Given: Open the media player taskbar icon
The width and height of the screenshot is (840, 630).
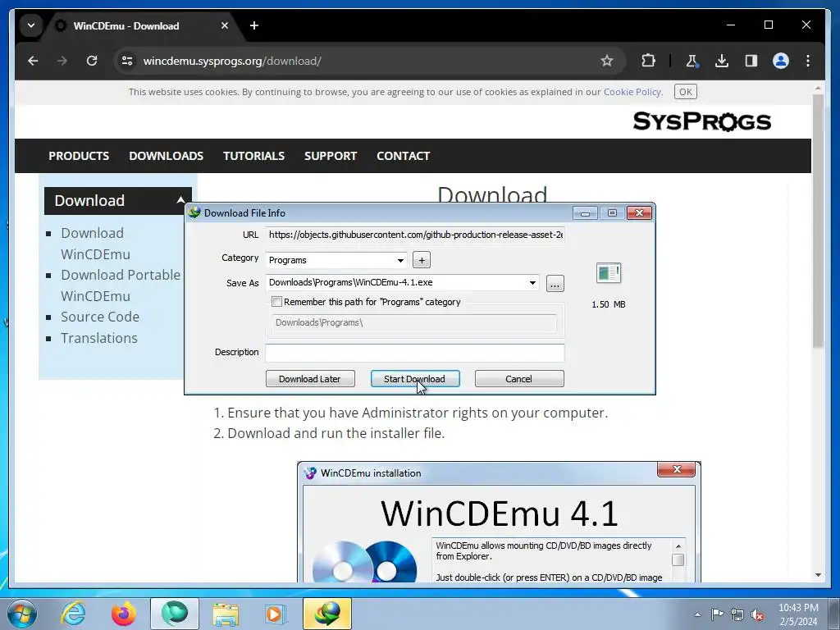Looking at the screenshot, I should (x=276, y=614).
